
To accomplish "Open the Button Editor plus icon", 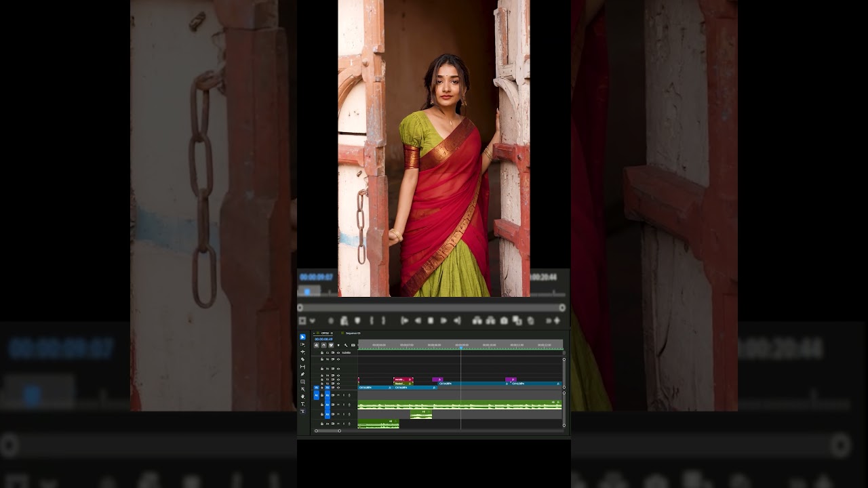I will point(557,321).
